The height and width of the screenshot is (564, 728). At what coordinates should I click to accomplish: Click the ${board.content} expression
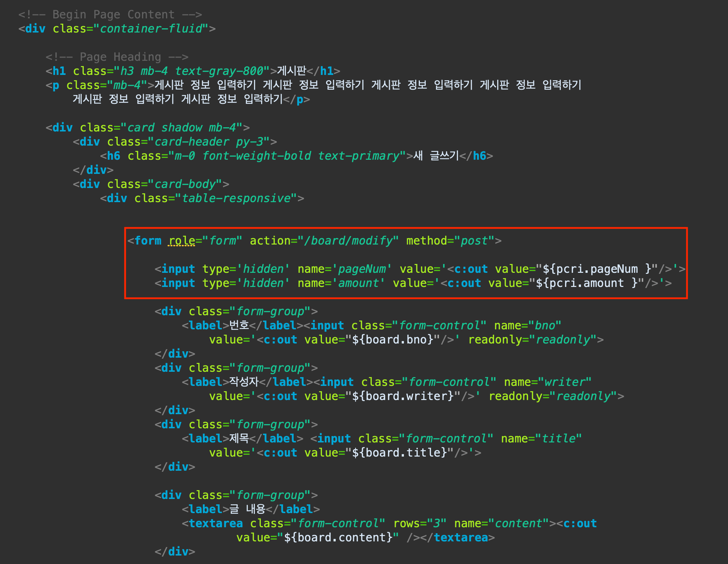[x=338, y=537]
